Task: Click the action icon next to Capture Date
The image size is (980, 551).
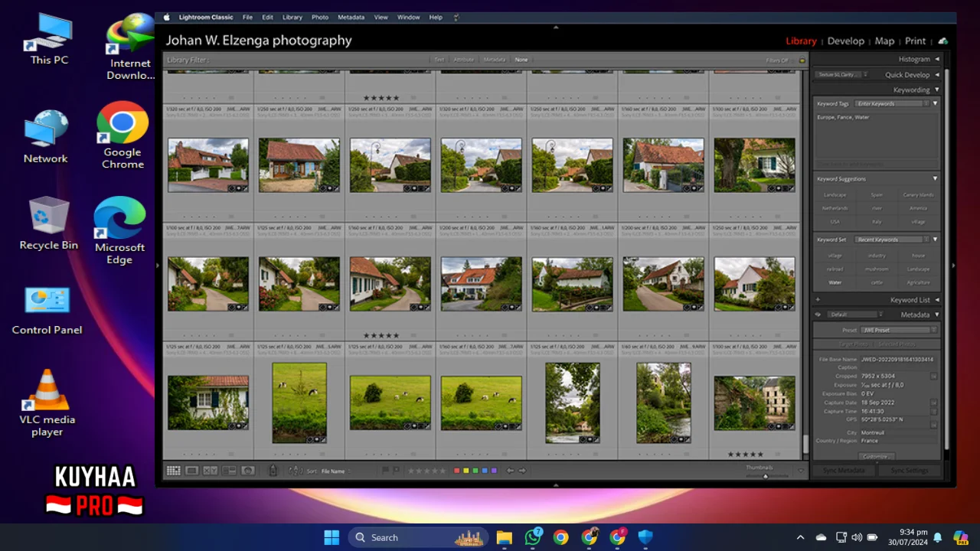Action: tap(933, 403)
